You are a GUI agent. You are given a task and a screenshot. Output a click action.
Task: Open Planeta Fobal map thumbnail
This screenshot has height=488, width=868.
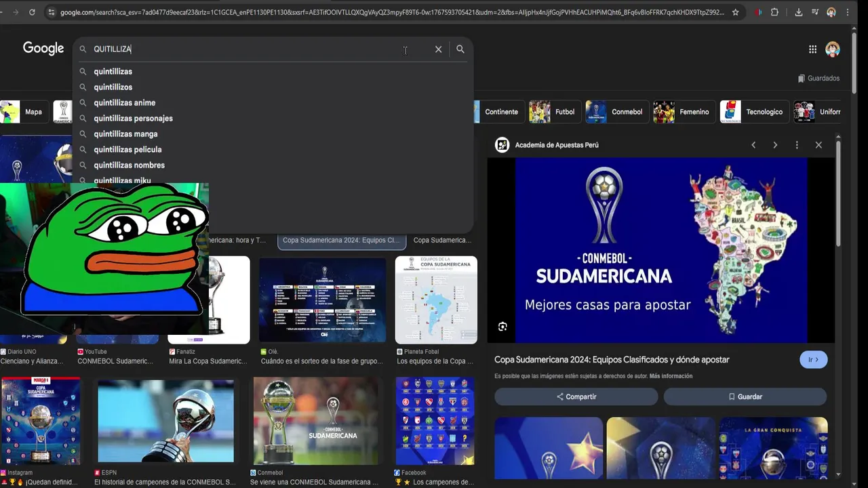436,300
